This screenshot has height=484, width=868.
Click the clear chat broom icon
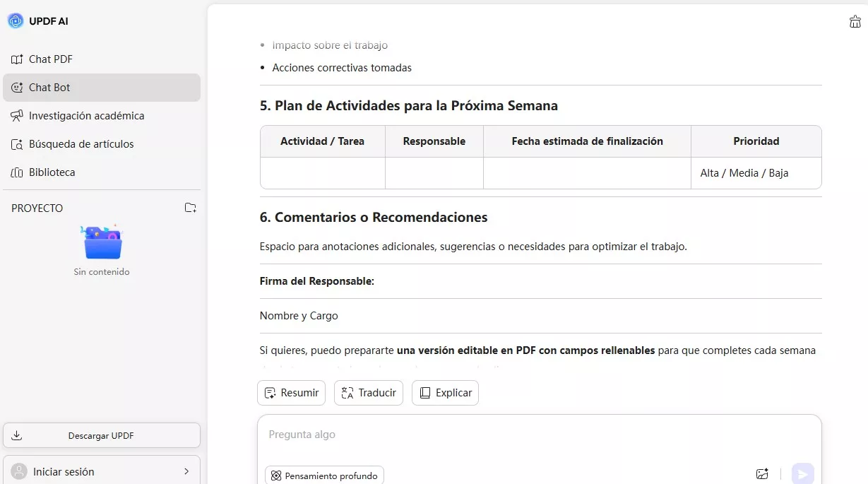[x=855, y=22]
